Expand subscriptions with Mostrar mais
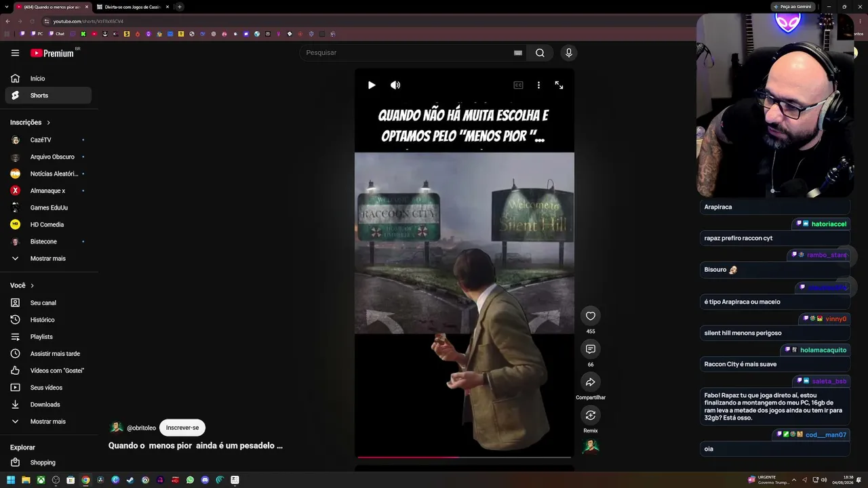The width and height of the screenshot is (868, 488). pyautogui.click(x=48, y=258)
